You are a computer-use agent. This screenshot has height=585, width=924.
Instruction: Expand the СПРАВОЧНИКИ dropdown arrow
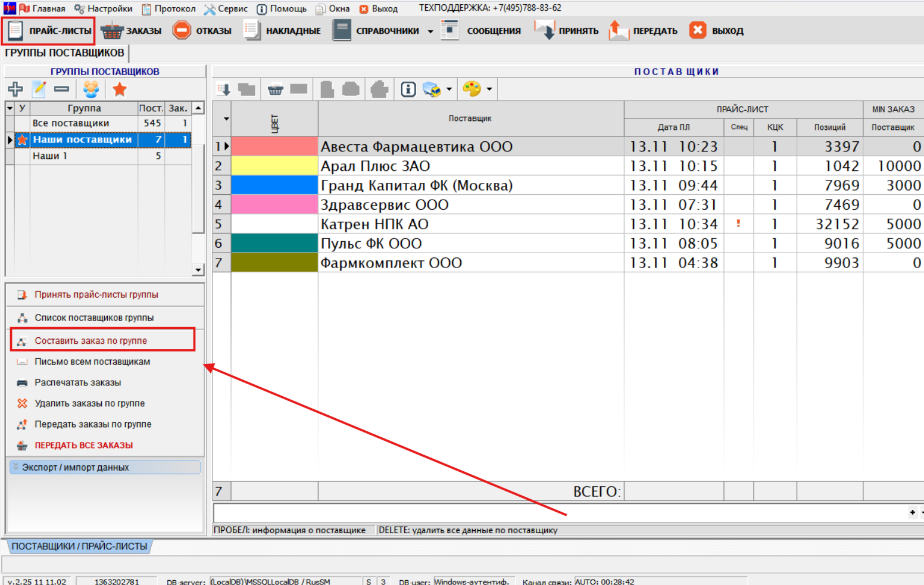(430, 31)
